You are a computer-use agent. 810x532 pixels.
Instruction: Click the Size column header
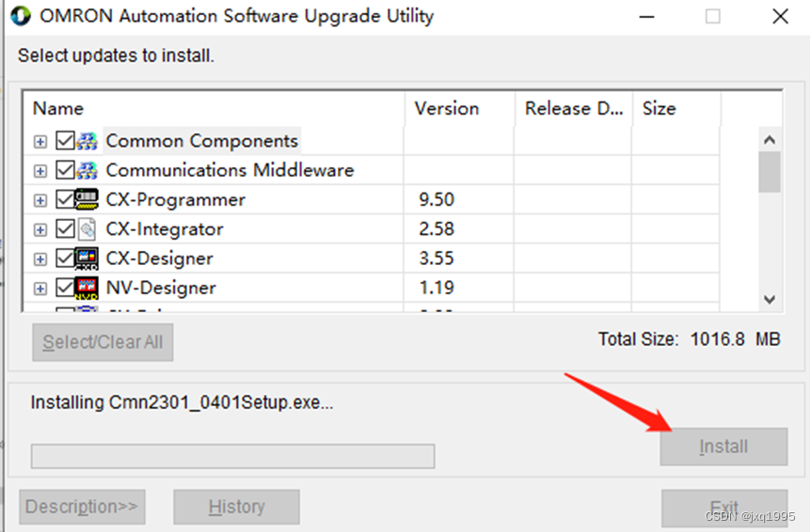(676, 108)
